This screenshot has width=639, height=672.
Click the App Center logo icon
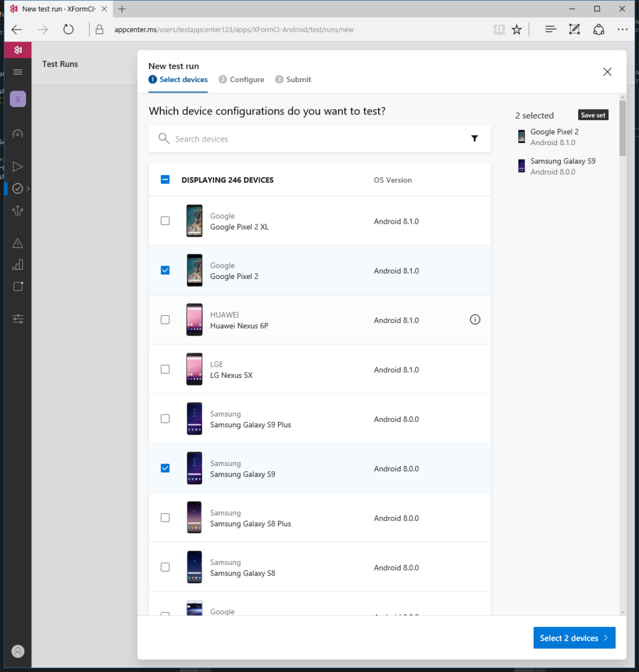coord(18,50)
